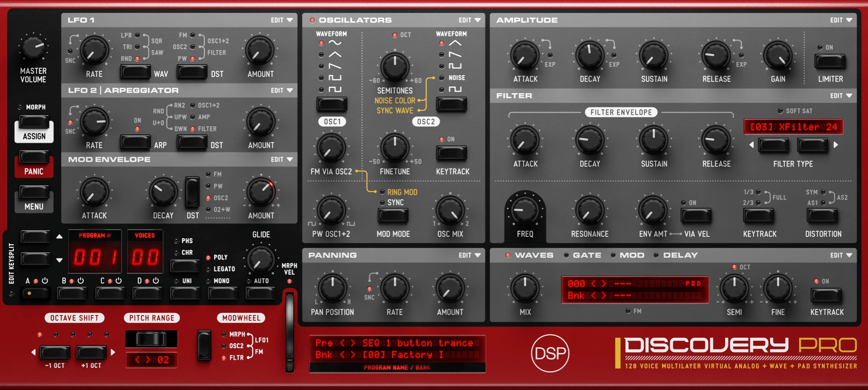Shift octave up with +1 OCT arrow
The height and width of the screenshot is (390, 868).
coord(113,353)
